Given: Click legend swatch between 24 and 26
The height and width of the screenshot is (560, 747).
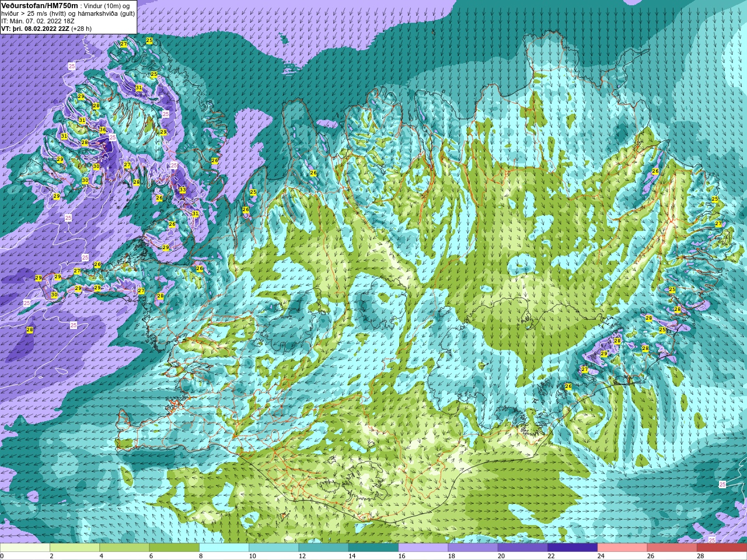Looking at the screenshot, I should 622,548.
